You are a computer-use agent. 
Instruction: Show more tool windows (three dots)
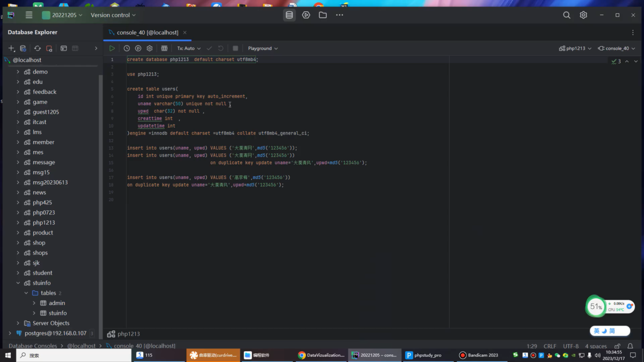pos(339,15)
